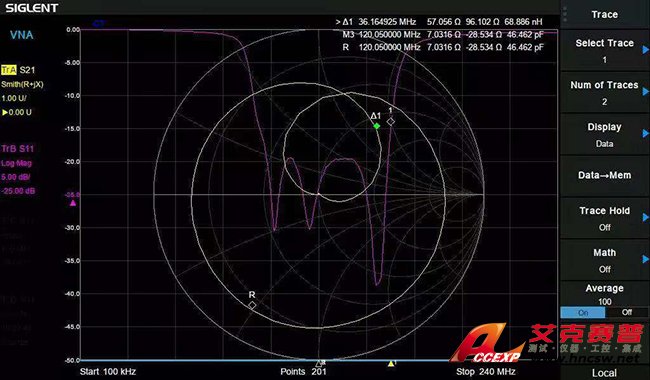Click the Trace menu title

point(604,15)
